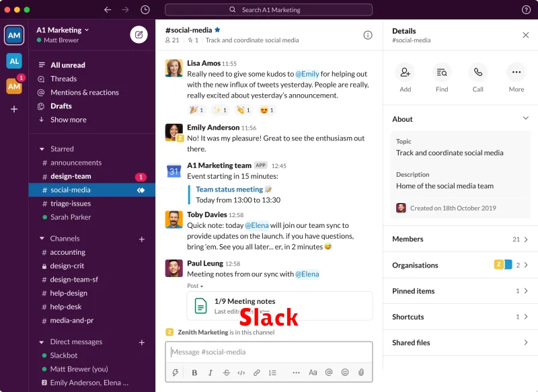
Task: Collapse the Direct messages section
Action: pos(42,342)
